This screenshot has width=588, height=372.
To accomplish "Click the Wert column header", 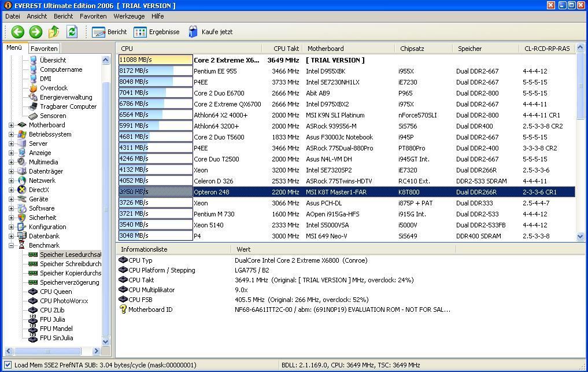I will [344, 249].
